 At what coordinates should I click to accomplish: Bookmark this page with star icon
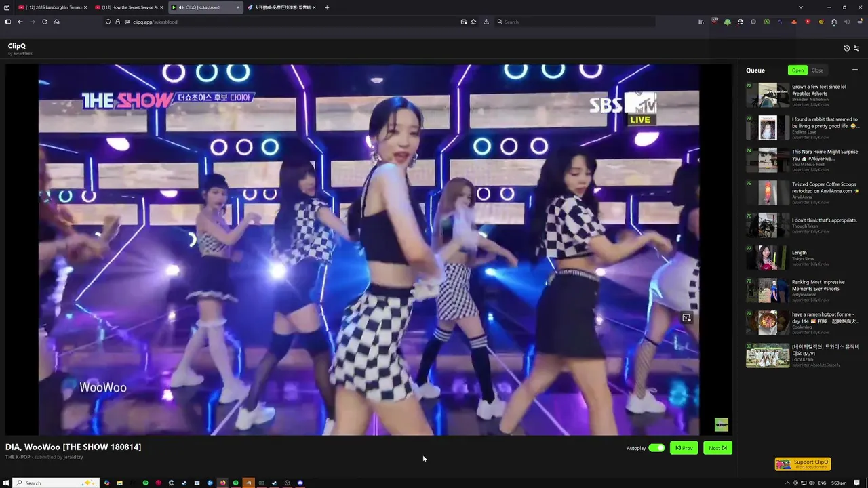473,22
